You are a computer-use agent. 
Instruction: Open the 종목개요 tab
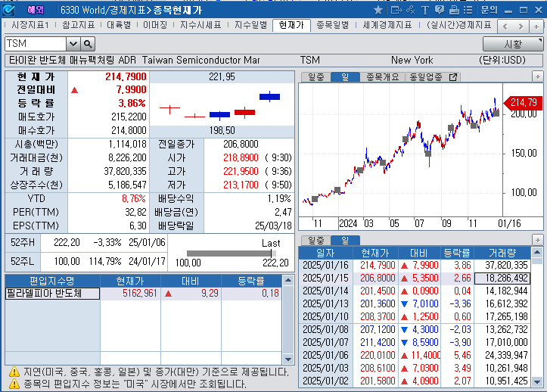click(x=382, y=77)
